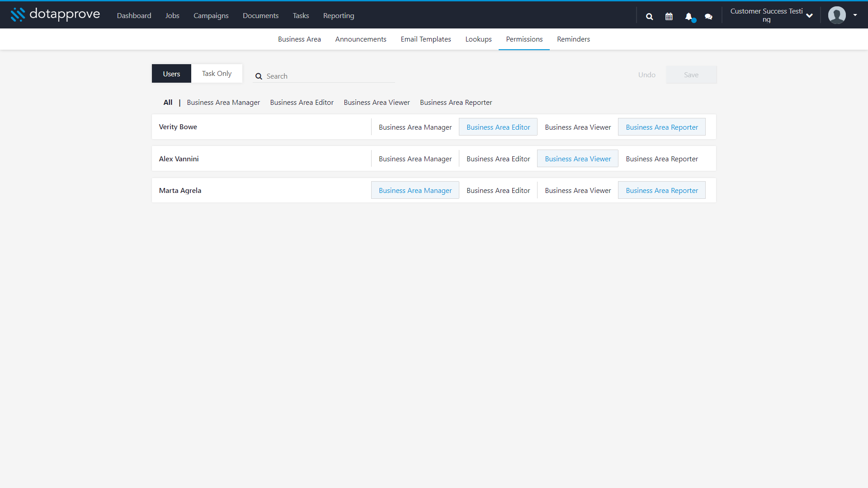This screenshot has height=488, width=868.
Task: Click the name Verity Bowe
Action: pos(178,127)
